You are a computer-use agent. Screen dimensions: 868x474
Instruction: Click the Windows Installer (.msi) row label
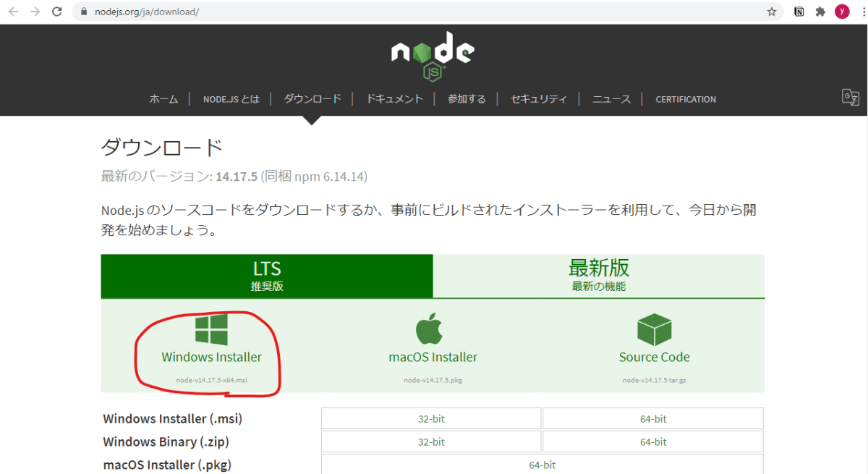pos(173,418)
